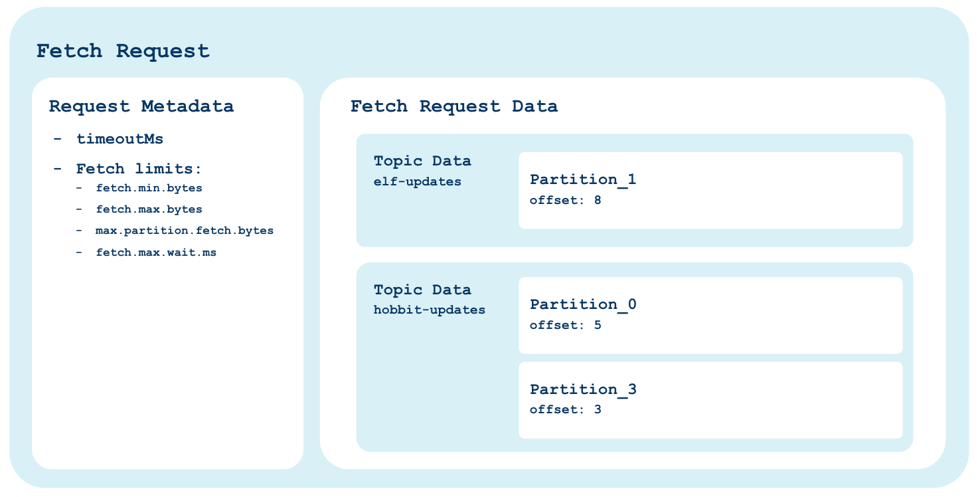This screenshot has width=980, height=497.
Task: Click the fetch.max.bytes item
Action: point(149,209)
